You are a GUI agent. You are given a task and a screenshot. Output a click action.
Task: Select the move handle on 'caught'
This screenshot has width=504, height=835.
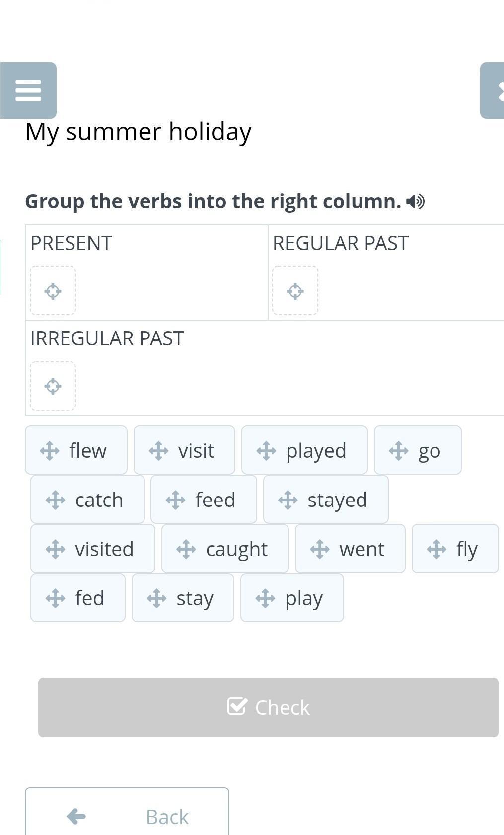pyautogui.click(x=186, y=549)
